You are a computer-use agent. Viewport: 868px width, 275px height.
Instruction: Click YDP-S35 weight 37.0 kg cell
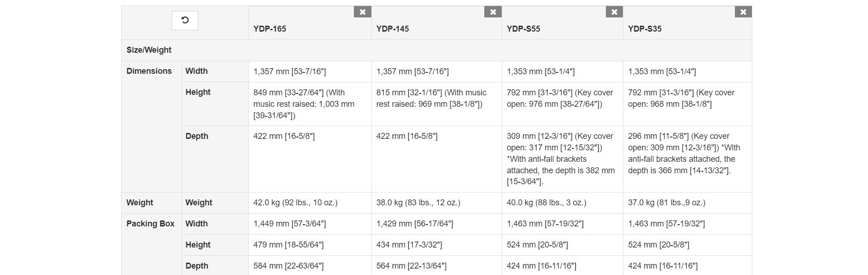point(687,203)
